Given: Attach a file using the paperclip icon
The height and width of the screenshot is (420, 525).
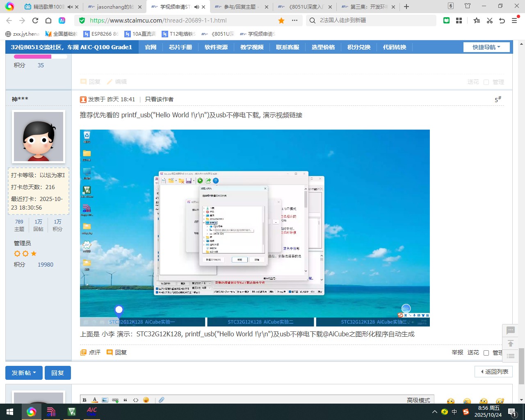Looking at the screenshot, I should tap(161, 399).
